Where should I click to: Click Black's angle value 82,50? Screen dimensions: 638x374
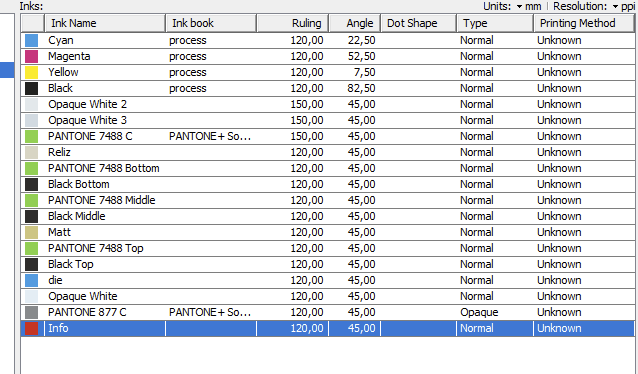pyautogui.click(x=361, y=88)
